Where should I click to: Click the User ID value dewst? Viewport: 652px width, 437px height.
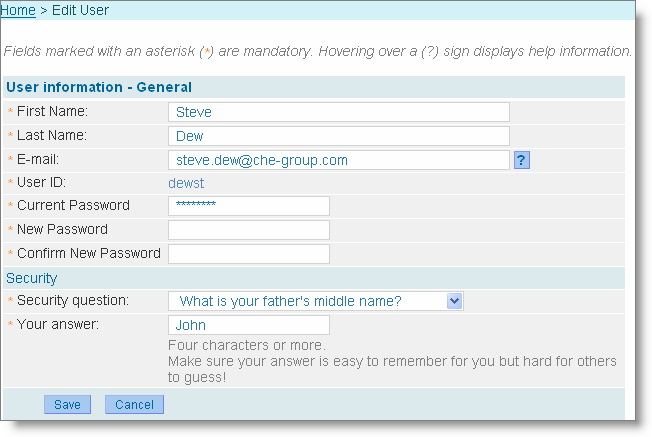point(186,183)
